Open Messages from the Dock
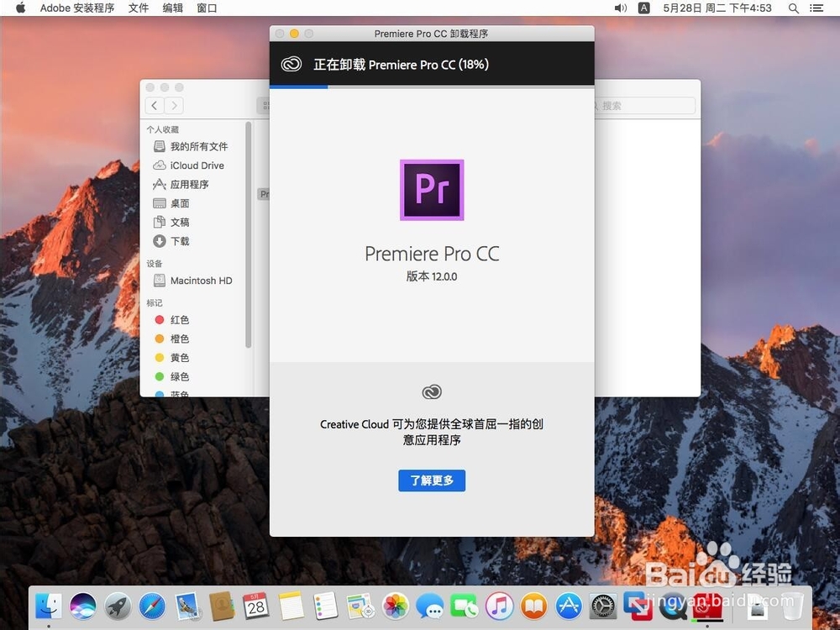840x630 pixels. click(430, 606)
